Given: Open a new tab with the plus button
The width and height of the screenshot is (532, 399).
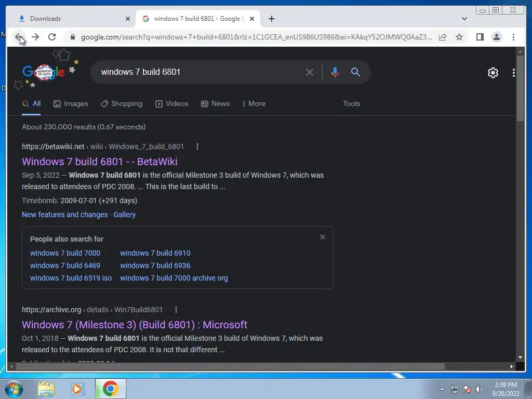Looking at the screenshot, I should (271, 19).
